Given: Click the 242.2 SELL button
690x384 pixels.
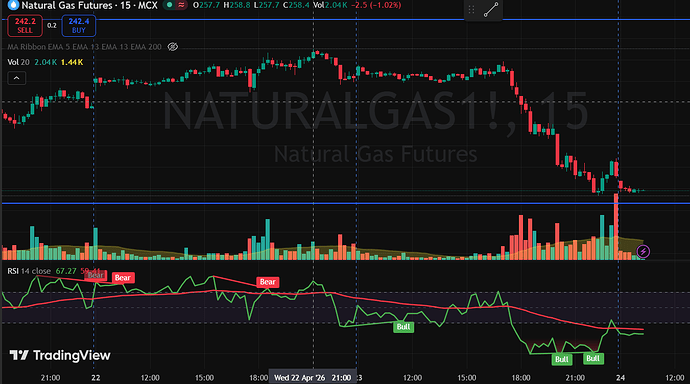Looking at the screenshot, I should pos(25,26).
